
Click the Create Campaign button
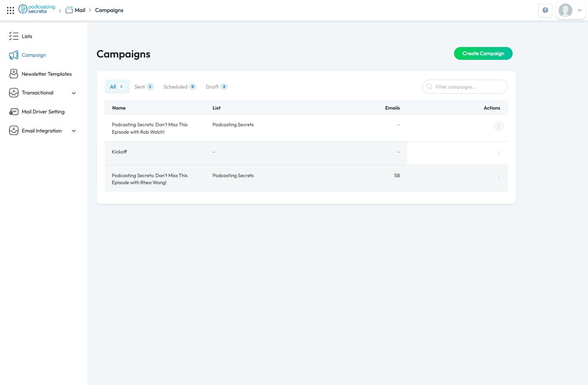coord(483,54)
